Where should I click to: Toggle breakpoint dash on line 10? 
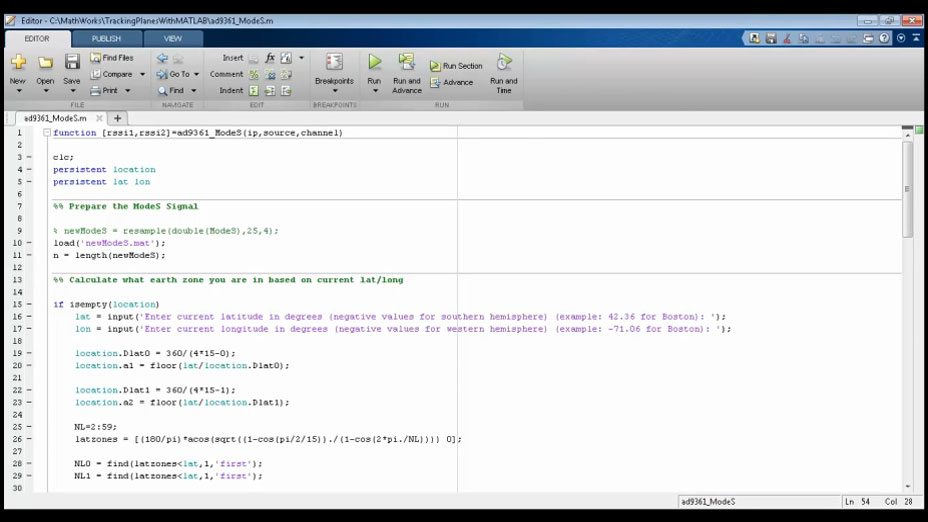coord(29,243)
